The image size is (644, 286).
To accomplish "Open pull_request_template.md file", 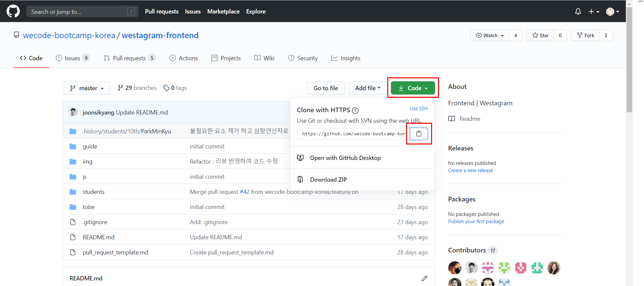I will pos(115,252).
